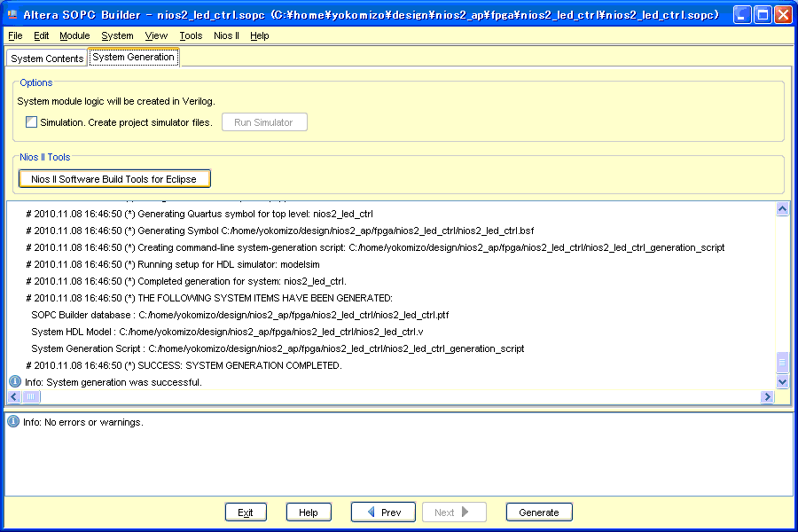Enable Simulation project simulator files checkbox
This screenshot has width=798, height=532.
(x=32, y=122)
